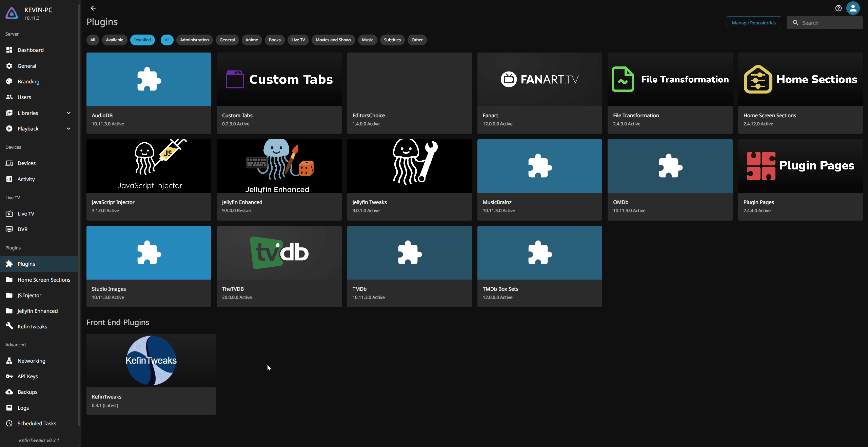The width and height of the screenshot is (868, 447).
Task: Click the Libraries icon in sidebar
Action: click(x=9, y=113)
